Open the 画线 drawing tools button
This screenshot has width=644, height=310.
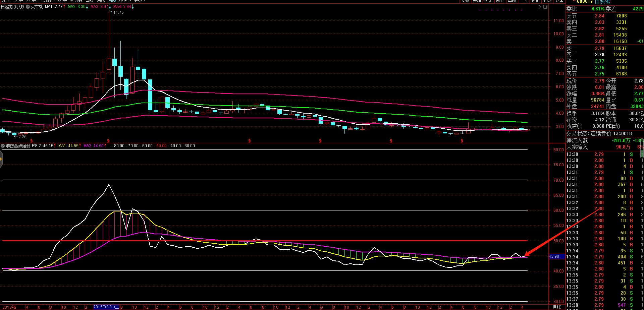click(512, 1)
